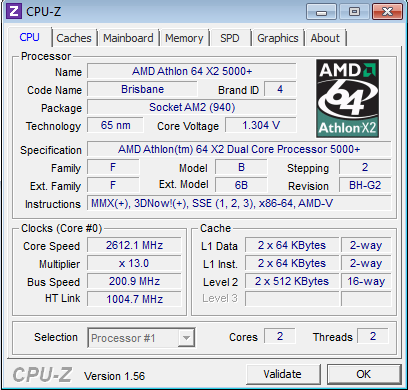Click the AMD Athlon X2 logo image

click(347, 98)
